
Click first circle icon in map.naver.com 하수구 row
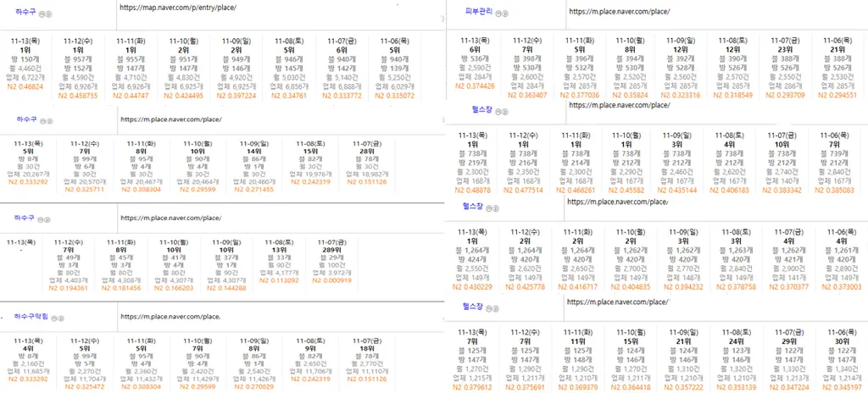click(42, 15)
